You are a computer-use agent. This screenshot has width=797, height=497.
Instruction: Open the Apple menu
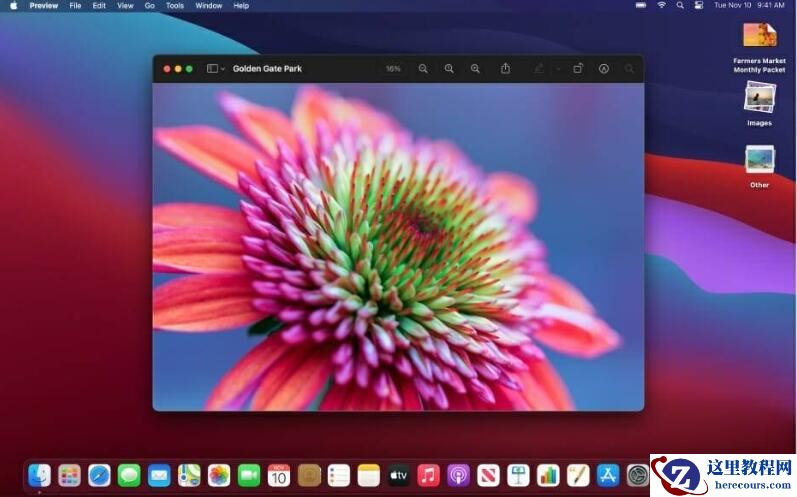point(14,6)
